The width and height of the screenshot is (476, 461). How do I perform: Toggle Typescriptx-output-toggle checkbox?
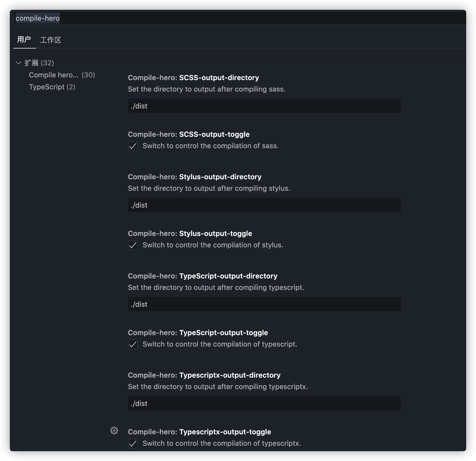point(133,444)
